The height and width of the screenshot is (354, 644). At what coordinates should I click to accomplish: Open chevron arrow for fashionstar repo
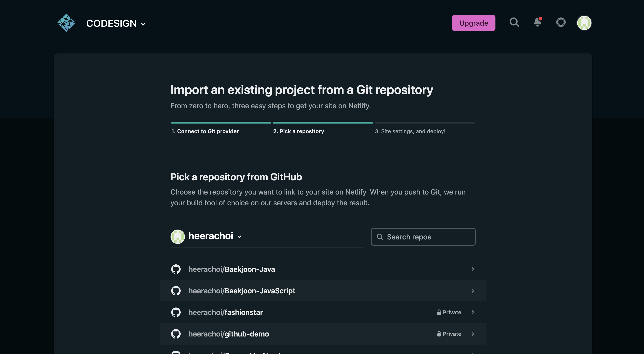473,312
